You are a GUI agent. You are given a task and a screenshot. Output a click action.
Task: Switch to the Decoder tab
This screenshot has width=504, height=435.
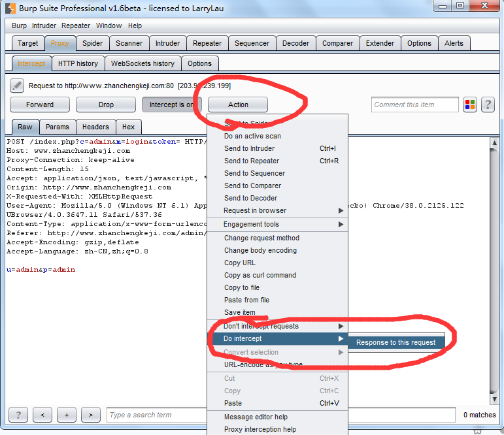(295, 43)
